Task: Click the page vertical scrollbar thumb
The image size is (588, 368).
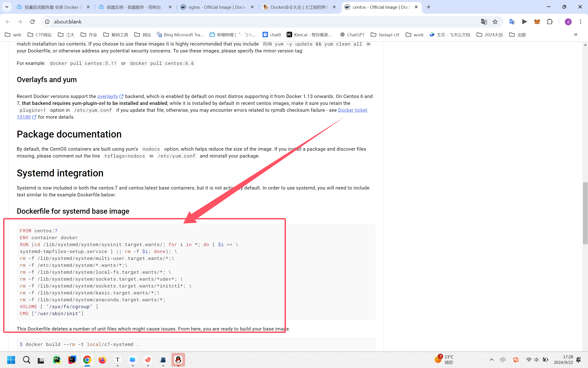Action: click(x=585, y=213)
